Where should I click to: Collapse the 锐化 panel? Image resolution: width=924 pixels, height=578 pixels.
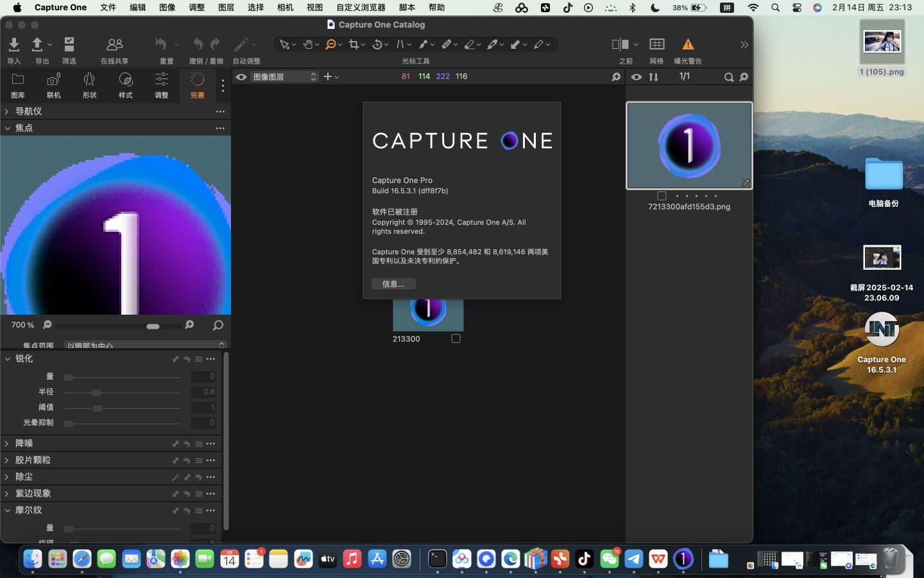(x=7, y=358)
